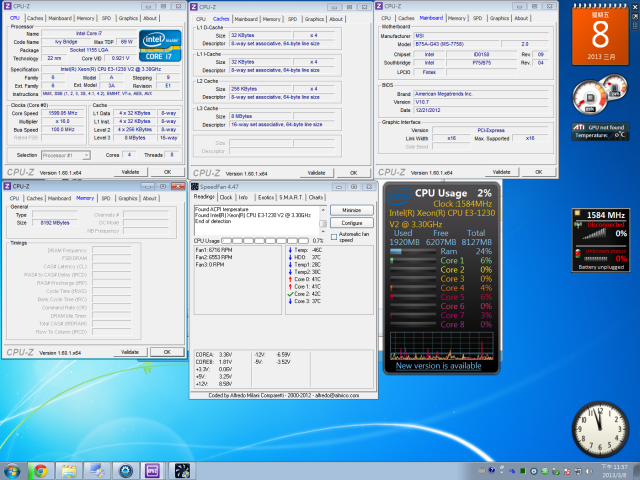This screenshot has height=480, width=640.
Task: Click the SpeedFan title bar icon
Action: click(x=195, y=187)
